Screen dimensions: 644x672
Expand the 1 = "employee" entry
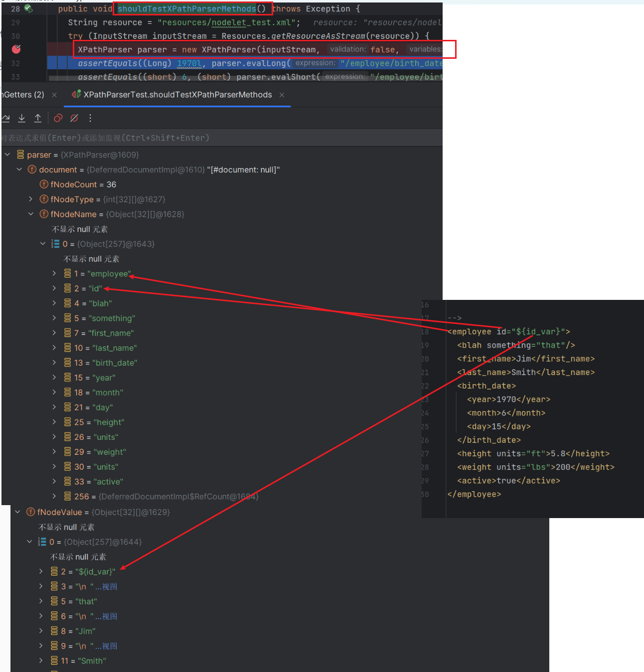54,273
